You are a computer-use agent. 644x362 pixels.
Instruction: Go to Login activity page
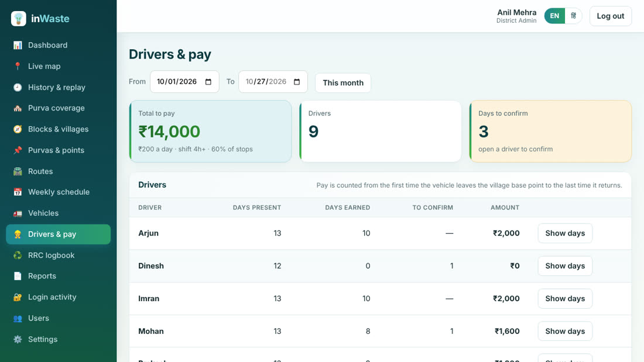click(x=59, y=297)
